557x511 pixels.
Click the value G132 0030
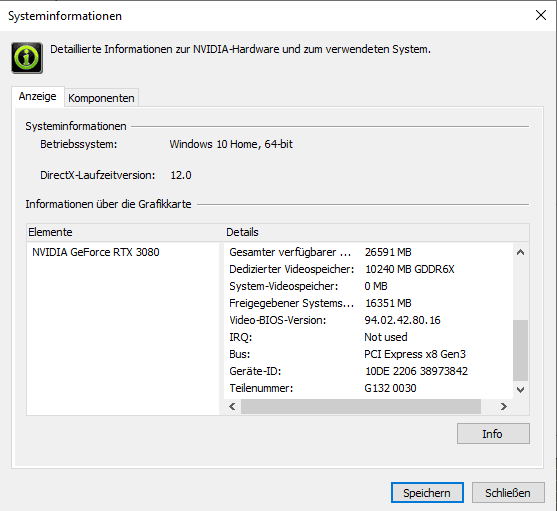[390, 388]
